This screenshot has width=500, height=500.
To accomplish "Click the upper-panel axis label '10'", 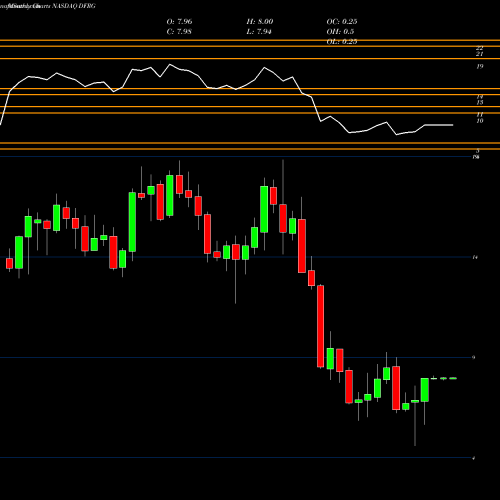I will pyautogui.click(x=479, y=121).
